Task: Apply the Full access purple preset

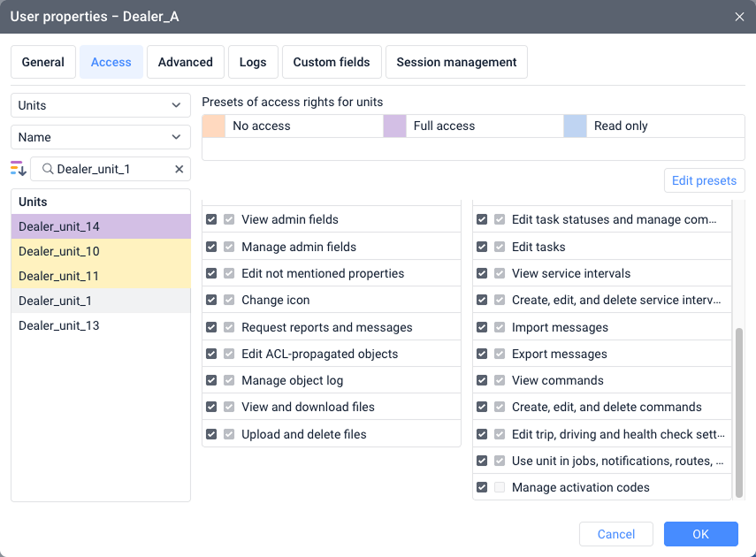Action: point(394,126)
